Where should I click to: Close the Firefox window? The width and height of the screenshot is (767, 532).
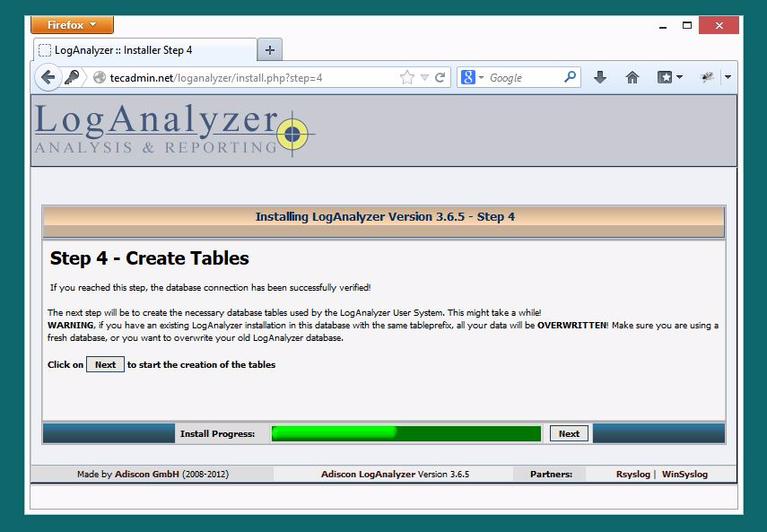coord(719,25)
